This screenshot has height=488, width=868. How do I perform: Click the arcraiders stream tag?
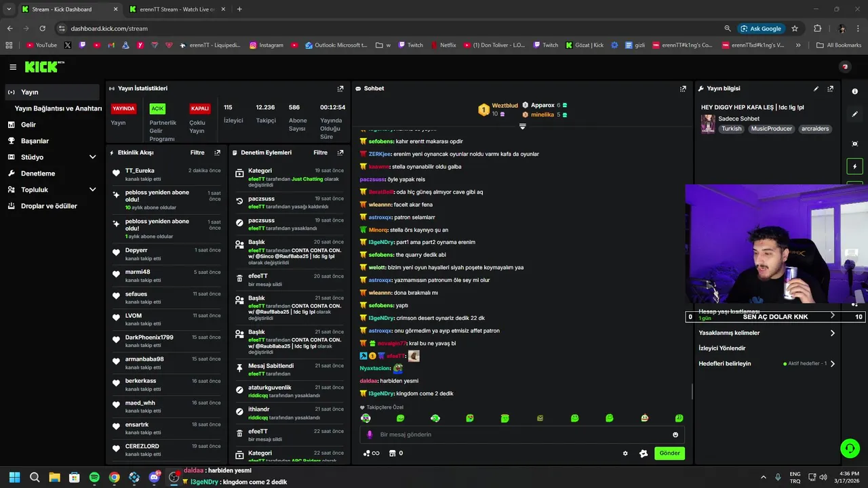814,129
